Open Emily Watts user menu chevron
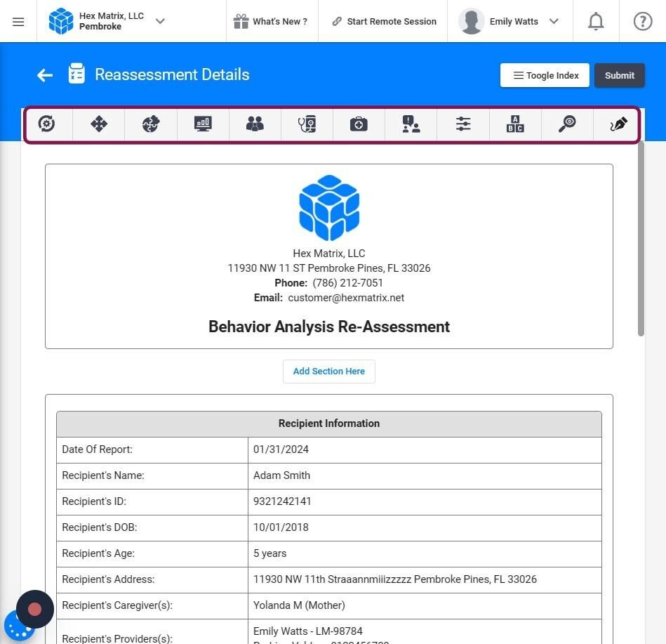This screenshot has height=644, width=666. click(554, 21)
